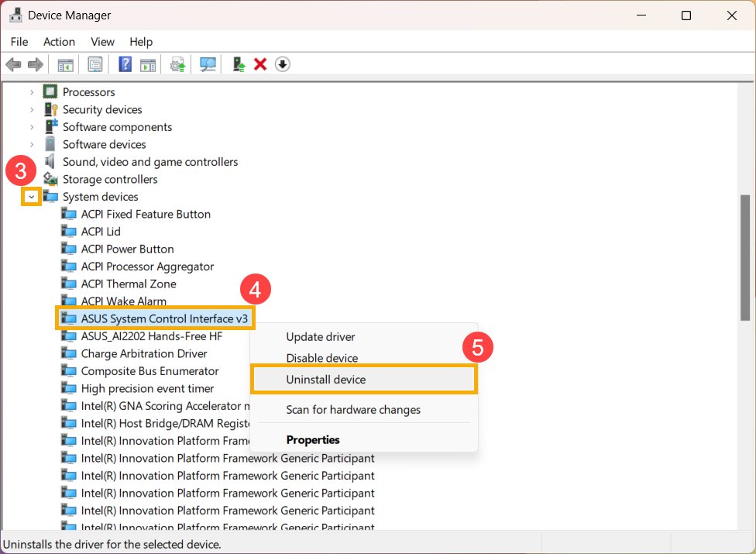Image resolution: width=756 pixels, height=554 pixels.
Task: Click the ACPI Thermal Zone device icon
Action: [68, 283]
